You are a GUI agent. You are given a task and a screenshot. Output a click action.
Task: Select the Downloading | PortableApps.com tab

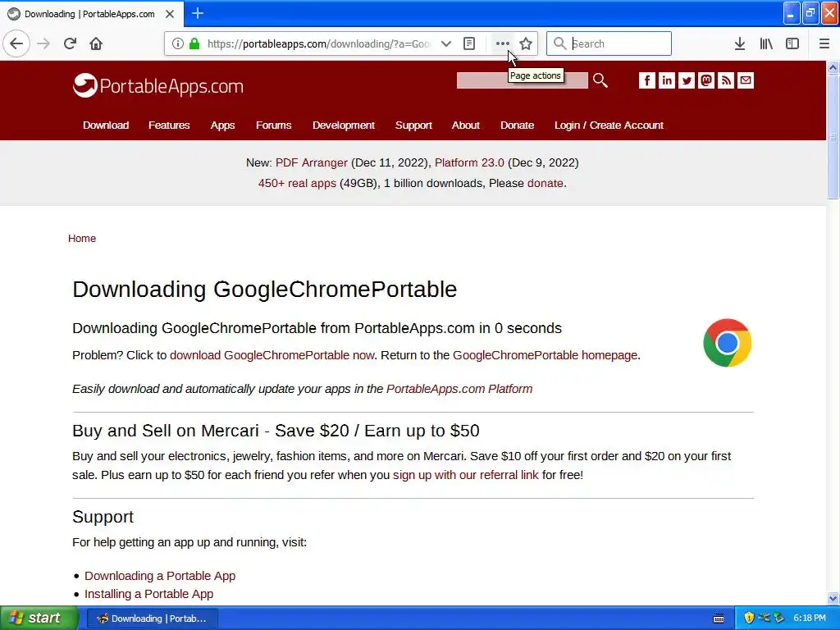tap(90, 14)
